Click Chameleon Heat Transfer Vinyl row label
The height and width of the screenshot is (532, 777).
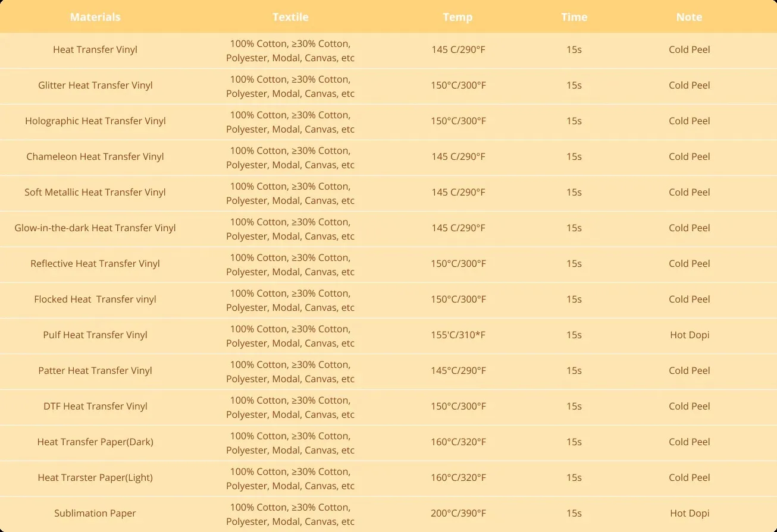pos(95,156)
